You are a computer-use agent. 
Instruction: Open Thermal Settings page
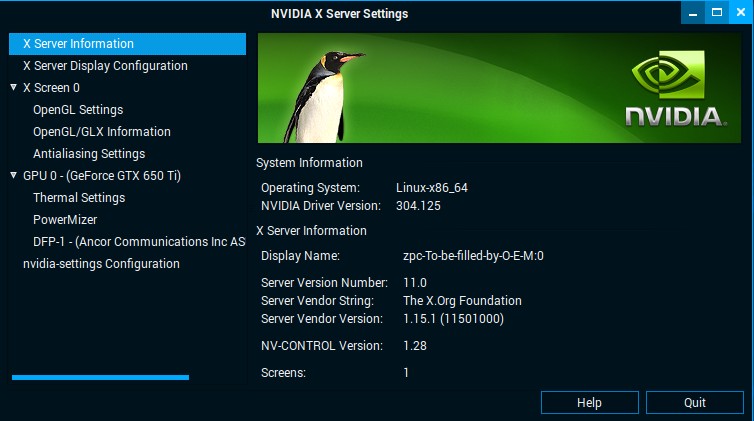click(79, 198)
